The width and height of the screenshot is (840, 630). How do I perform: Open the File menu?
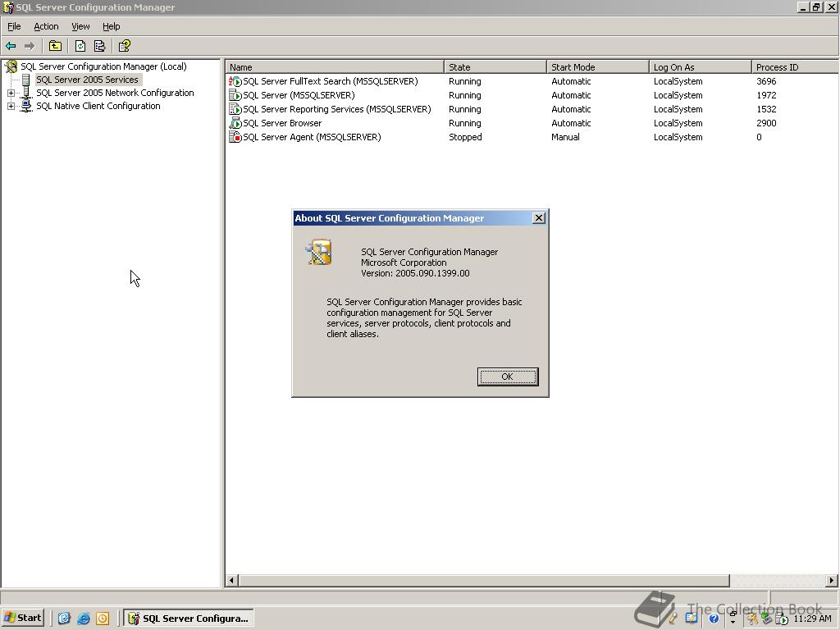coord(14,26)
